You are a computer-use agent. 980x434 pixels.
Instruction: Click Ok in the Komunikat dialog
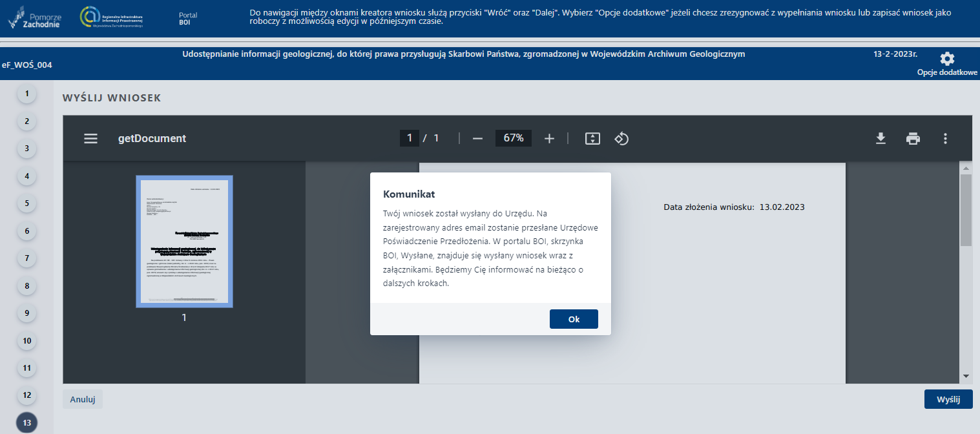point(574,319)
